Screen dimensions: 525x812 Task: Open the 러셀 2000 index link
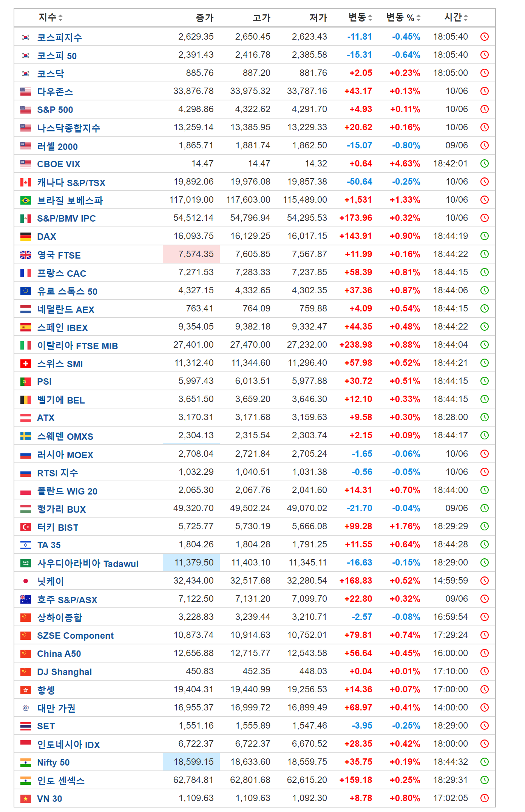click(57, 146)
